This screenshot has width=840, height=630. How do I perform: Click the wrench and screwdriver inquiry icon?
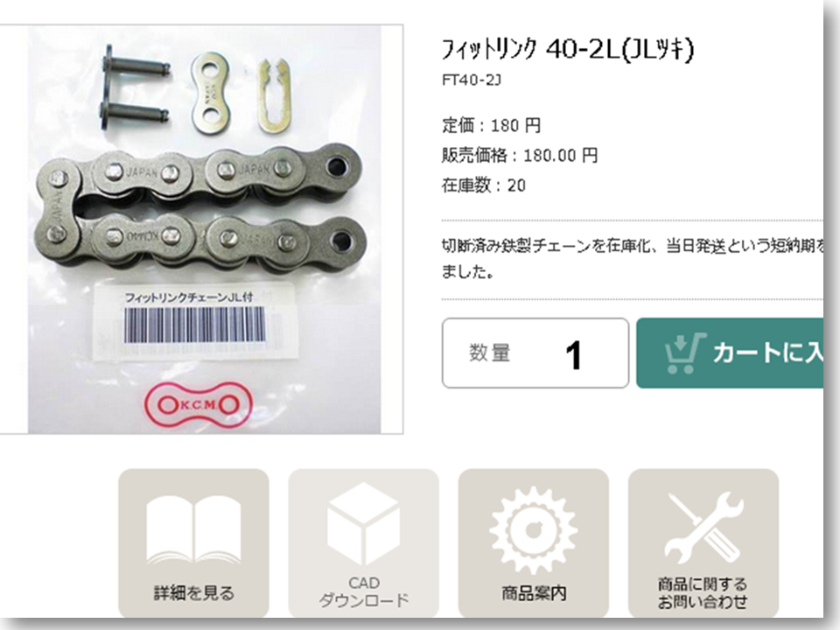coord(703,528)
